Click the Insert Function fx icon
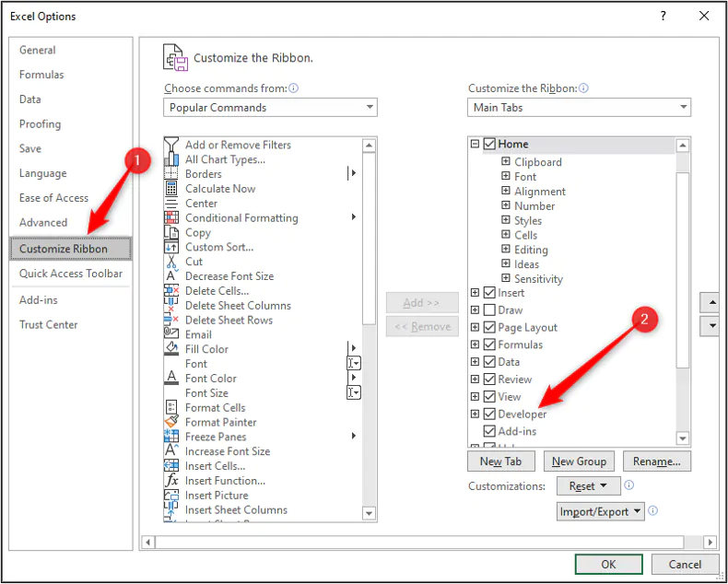This screenshot has height=584, width=728. pyautogui.click(x=171, y=481)
